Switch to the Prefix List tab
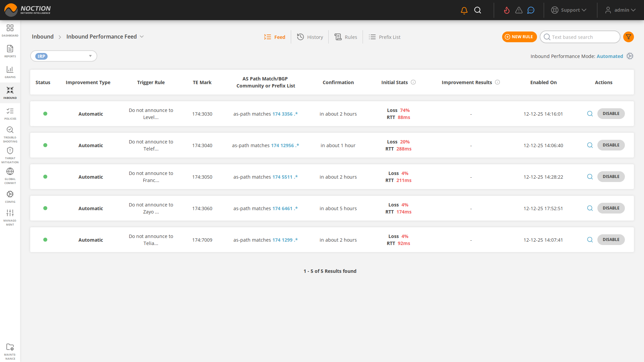 coord(384,37)
